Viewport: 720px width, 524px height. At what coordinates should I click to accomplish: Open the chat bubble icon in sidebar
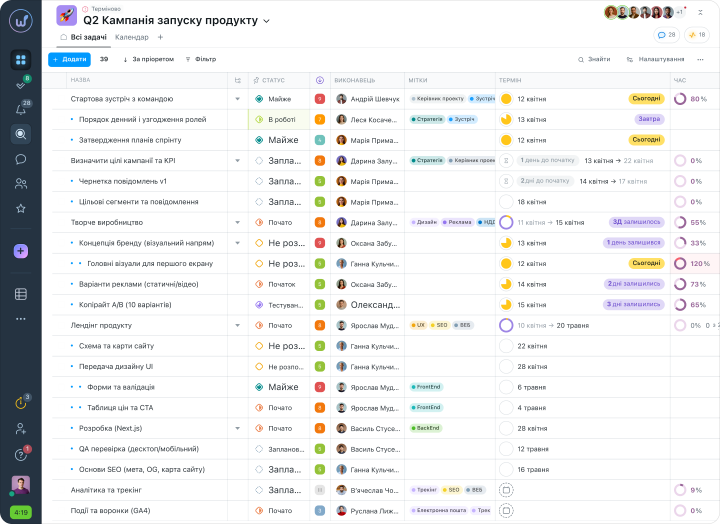(x=21, y=159)
